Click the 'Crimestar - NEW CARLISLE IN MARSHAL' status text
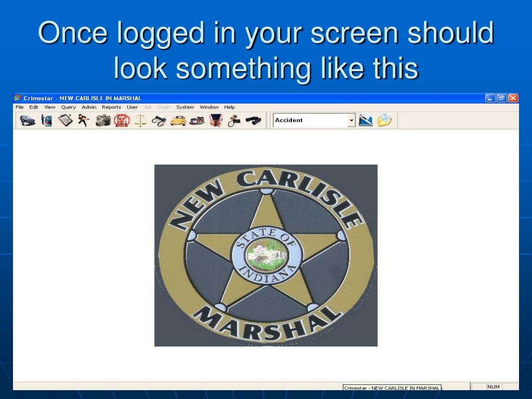Viewport: 532px width, 399px height. pyautogui.click(x=392, y=388)
